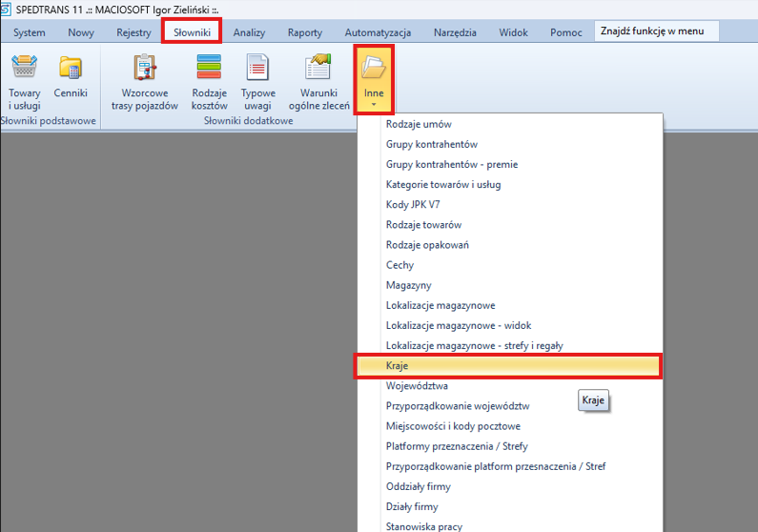Select the Rodzaje kosztów icon
The image size is (758, 532).
(x=209, y=71)
